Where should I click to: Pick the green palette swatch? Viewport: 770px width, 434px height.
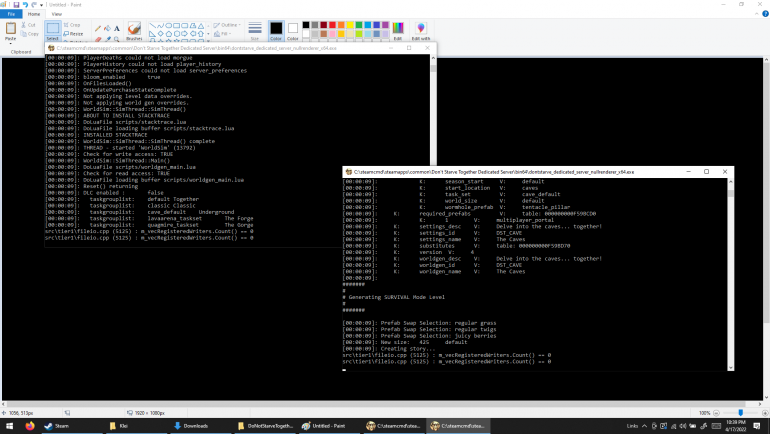point(359,25)
